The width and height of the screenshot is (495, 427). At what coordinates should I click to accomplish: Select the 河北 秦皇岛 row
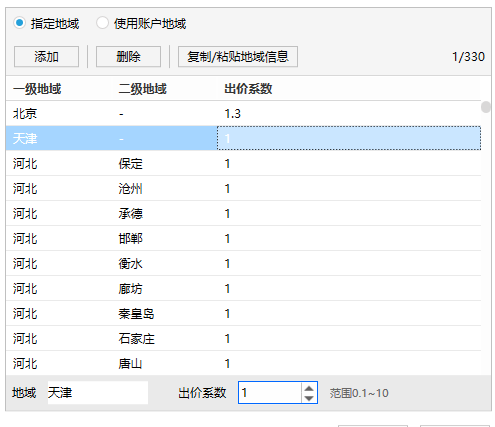click(x=243, y=313)
